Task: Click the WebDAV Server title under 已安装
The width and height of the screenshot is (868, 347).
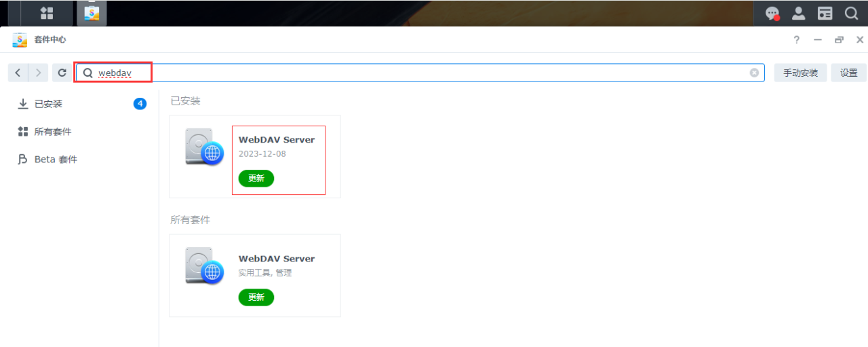Action: [277, 140]
